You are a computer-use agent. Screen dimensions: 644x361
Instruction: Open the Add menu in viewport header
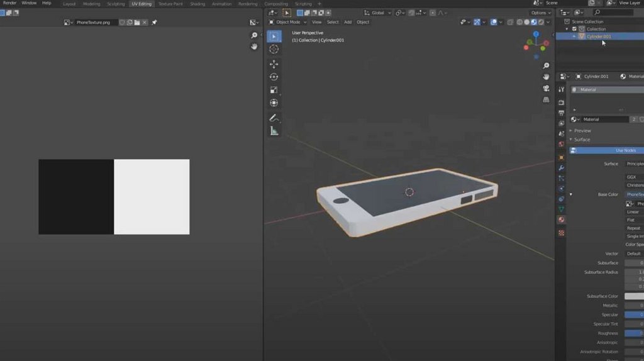coord(348,22)
